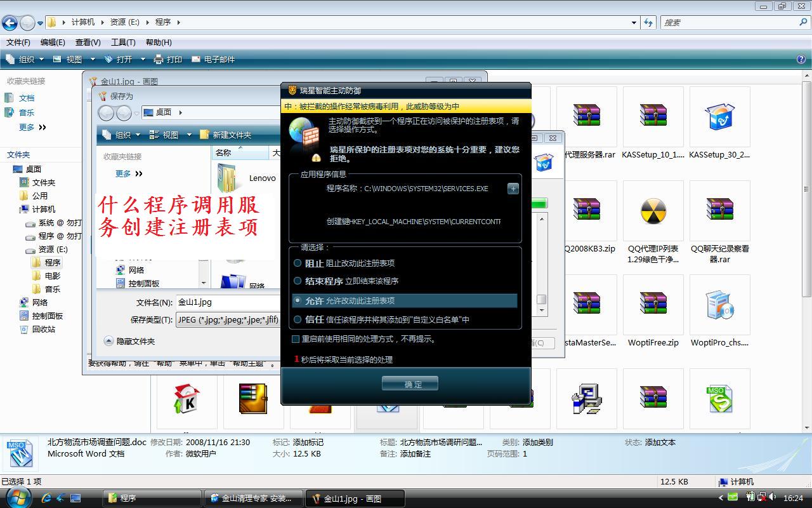Open the 保存类型 JPEG combo box
The width and height of the screenshot is (812, 508).
228,319
